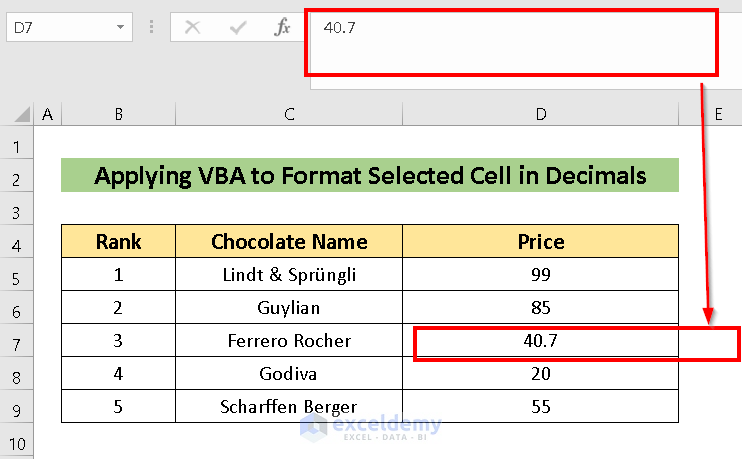Click the Cancel (X) formula bar icon

[193, 28]
